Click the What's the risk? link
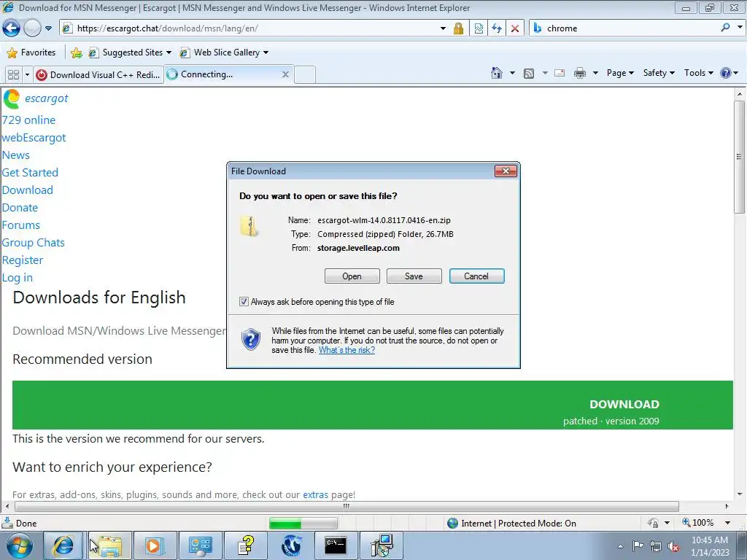This screenshot has width=747, height=560. click(x=347, y=350)
